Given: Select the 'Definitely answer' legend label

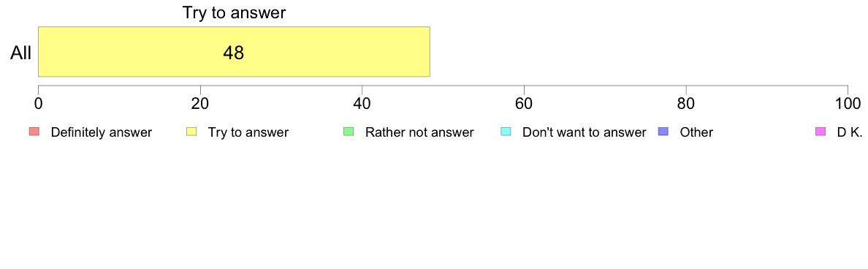Looking at the screenshot, I should pyautogui.click(x=102, y=132).
